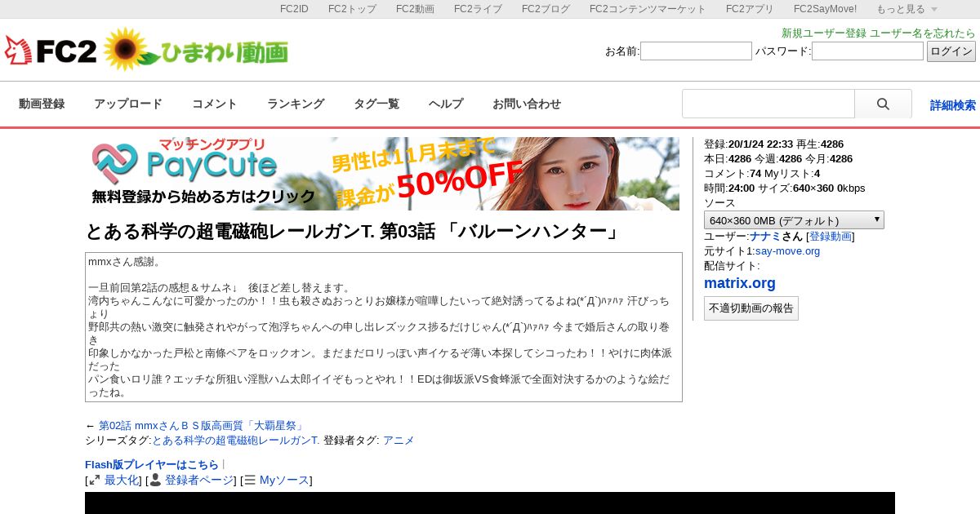The width and height of the screenshot is (980, 514).
Task: Open FC2ライブ in the top bar
Action: click(x=478, y=9)
